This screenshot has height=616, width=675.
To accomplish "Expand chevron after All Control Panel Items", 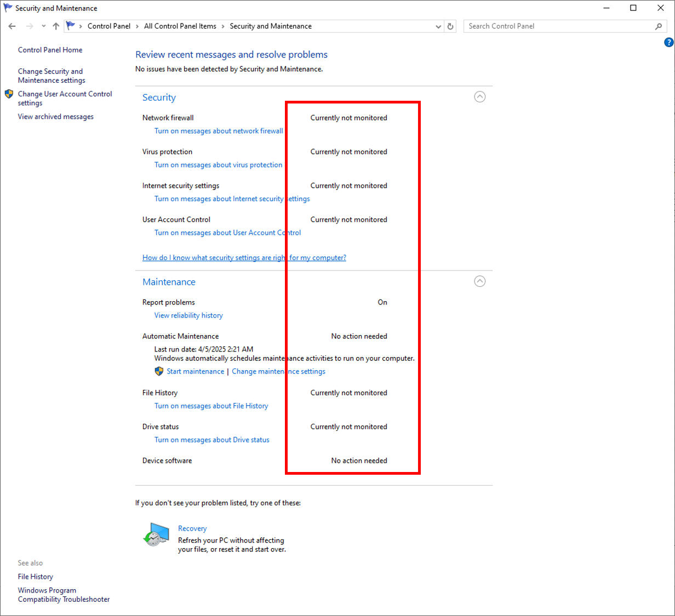I will pos(223,26).
